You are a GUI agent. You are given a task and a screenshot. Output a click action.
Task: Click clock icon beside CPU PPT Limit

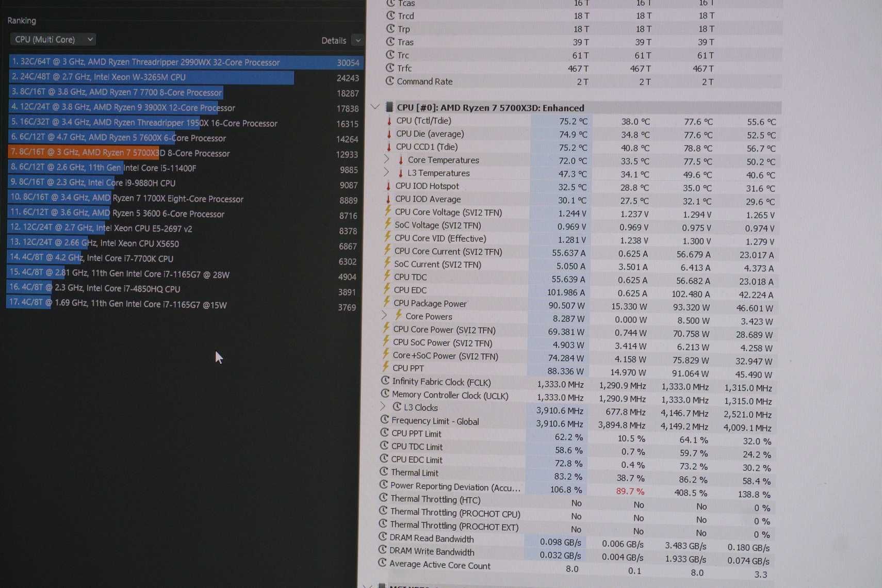(384, 432)
